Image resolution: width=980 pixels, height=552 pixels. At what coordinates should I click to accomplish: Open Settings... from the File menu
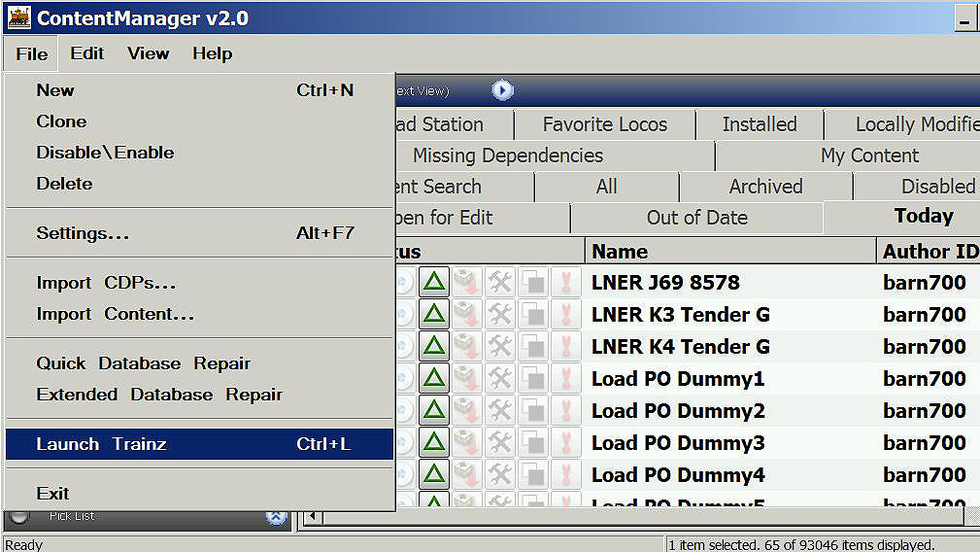tap(83, 233)
